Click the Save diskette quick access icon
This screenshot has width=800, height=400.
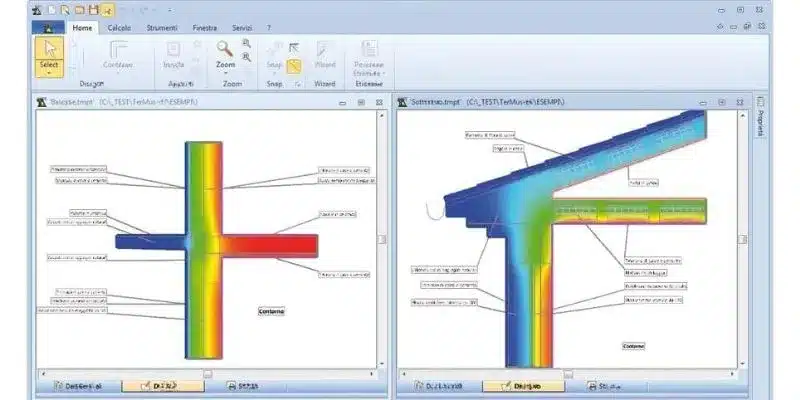93,9
